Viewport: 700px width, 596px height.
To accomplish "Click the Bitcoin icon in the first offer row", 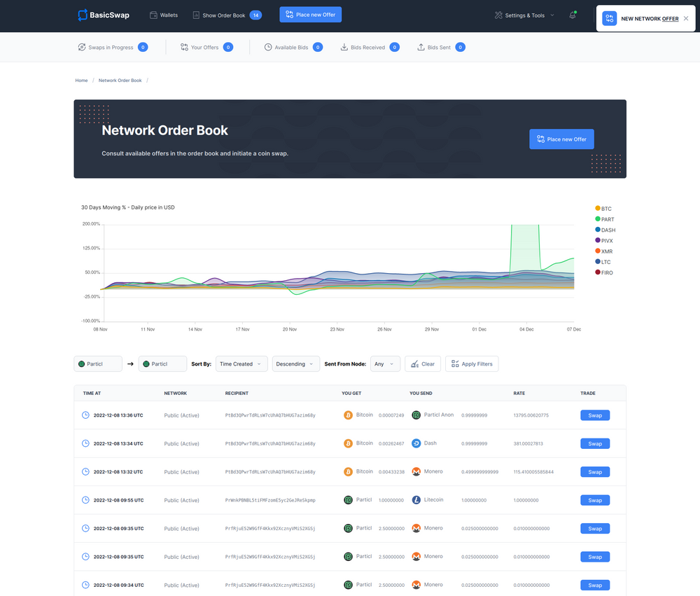I will pyautogui.click(x=348, y=415).
